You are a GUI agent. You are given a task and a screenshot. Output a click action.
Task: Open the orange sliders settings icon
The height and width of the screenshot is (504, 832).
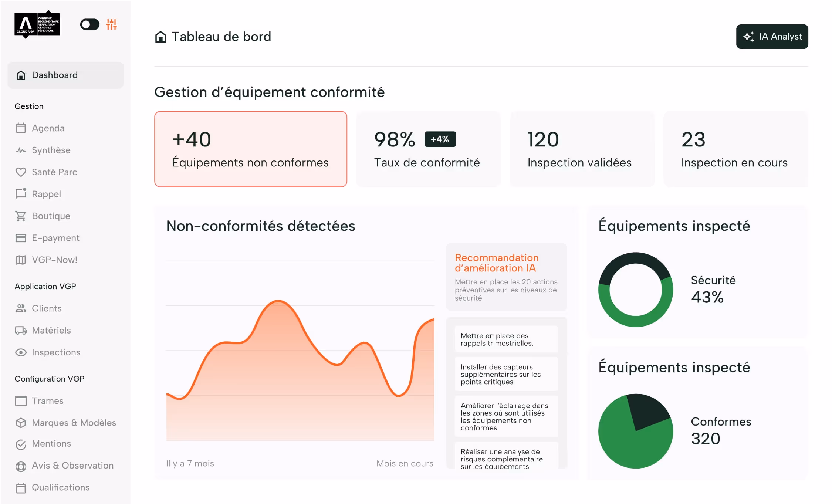pos(111,24)
